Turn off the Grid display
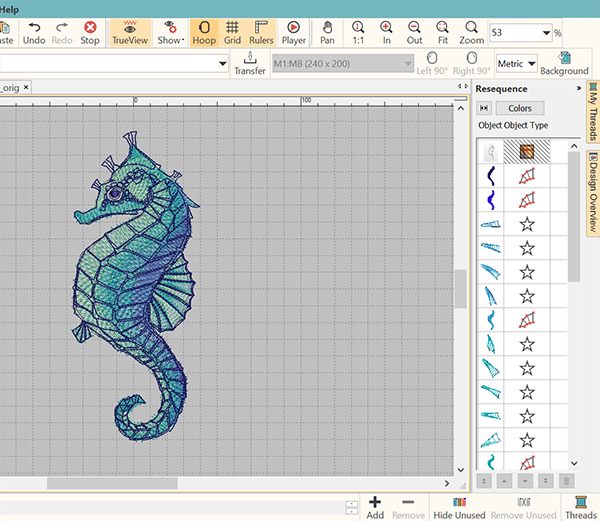This screenshot has height=521, width=600. tap(232, 31)
